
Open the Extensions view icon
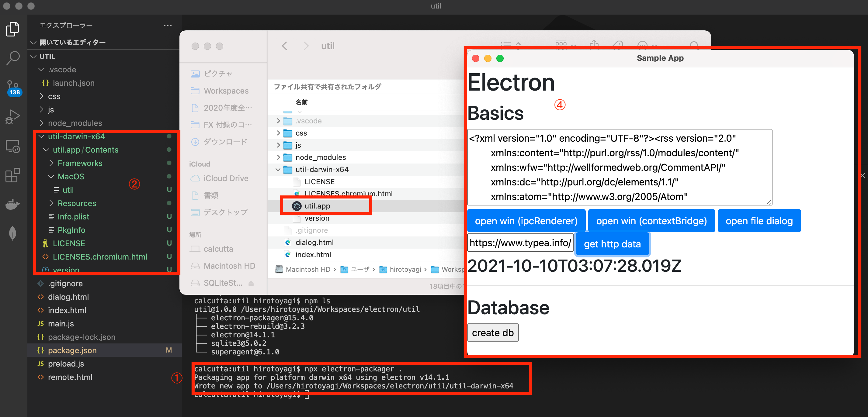[13, 175]
